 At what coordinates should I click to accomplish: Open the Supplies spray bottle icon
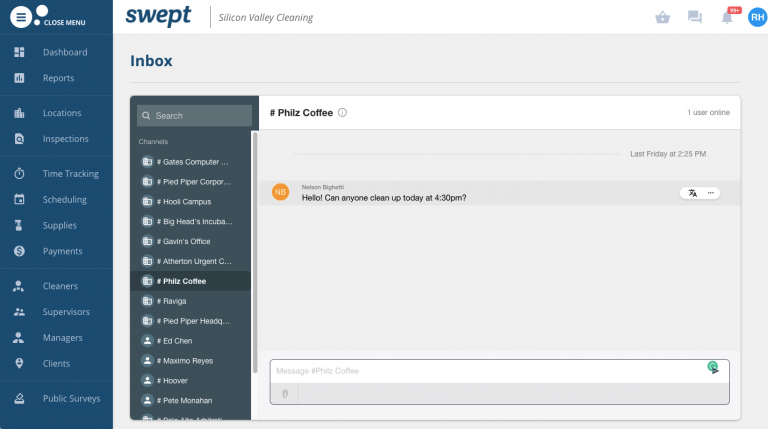coord(19,225)
